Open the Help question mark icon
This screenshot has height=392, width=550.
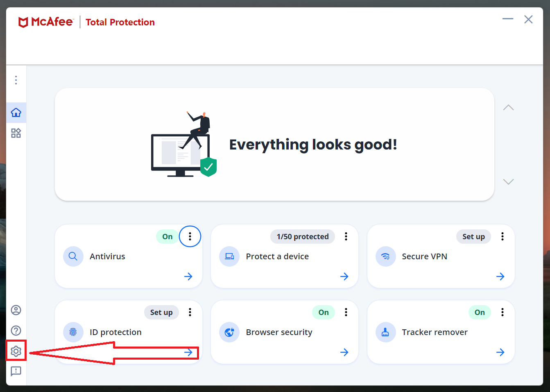pos(16,331)
